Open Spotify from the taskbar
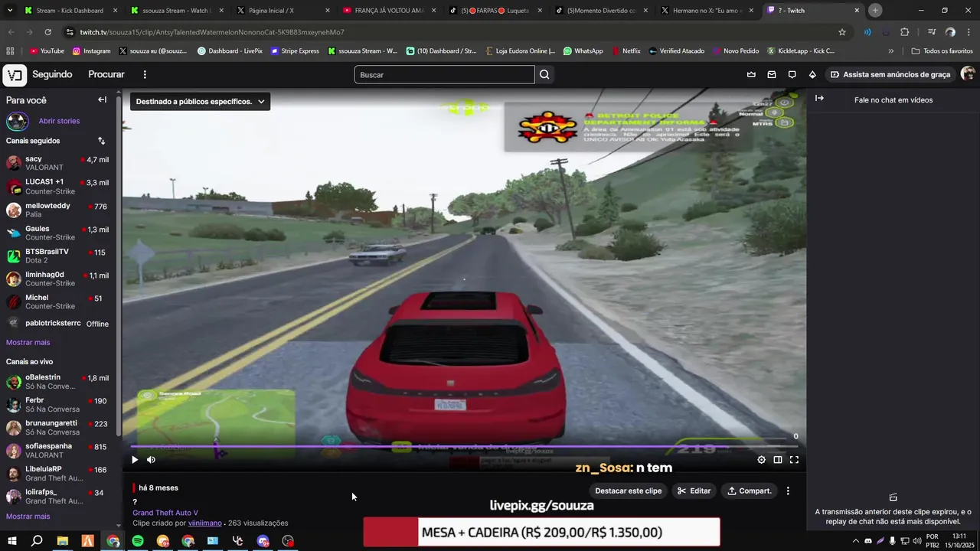Screen dimensions: 980x551 138,541
